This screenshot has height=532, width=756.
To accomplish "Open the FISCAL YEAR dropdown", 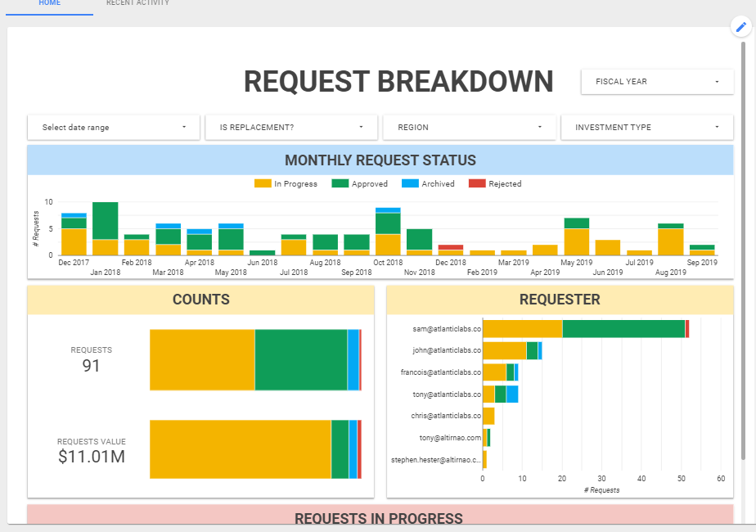I will 657,82.
